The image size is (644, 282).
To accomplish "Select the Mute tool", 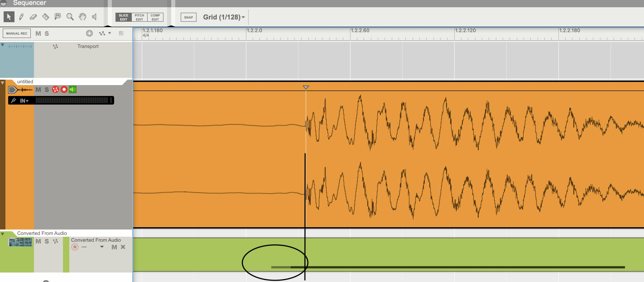I will click(x=58, y=17).
